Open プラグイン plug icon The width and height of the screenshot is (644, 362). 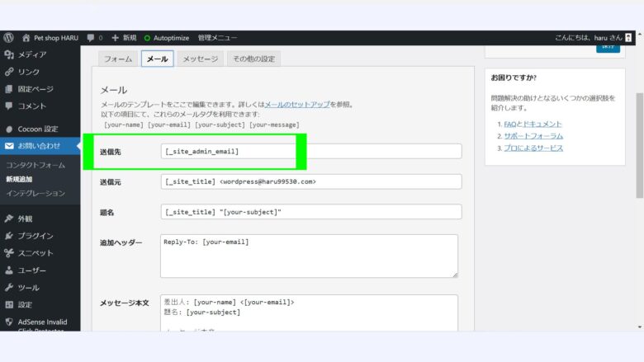[9, 236]
